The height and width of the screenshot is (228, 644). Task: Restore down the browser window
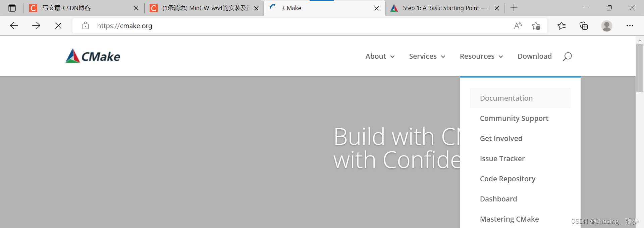[x=609, y=8]
